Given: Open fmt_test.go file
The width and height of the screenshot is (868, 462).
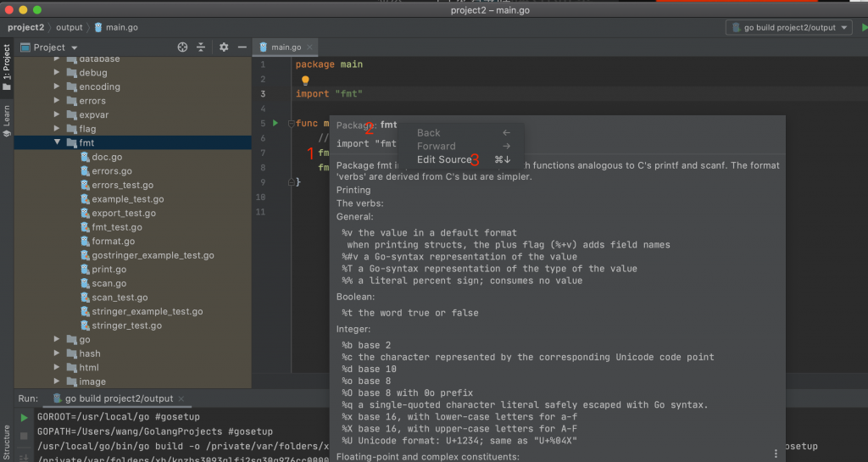Looking at the screenshot, I should 117,227.
